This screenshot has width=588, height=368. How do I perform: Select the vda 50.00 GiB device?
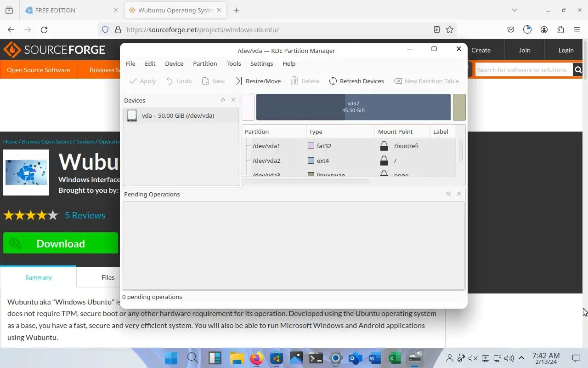pos(181,115)
